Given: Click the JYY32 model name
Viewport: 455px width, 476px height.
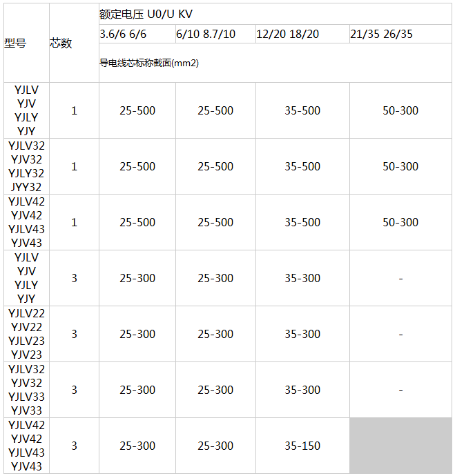Looking at the screenshot, I should click(26, 187).
